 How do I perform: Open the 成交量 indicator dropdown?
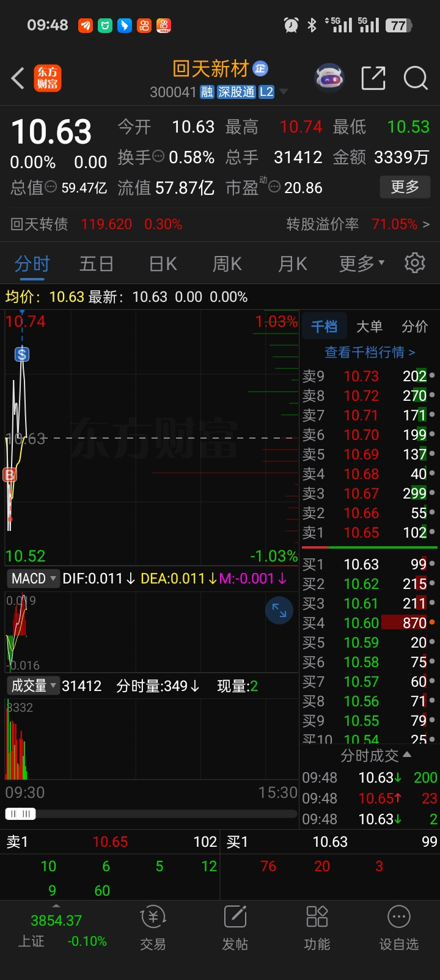(x=33, y=686)
